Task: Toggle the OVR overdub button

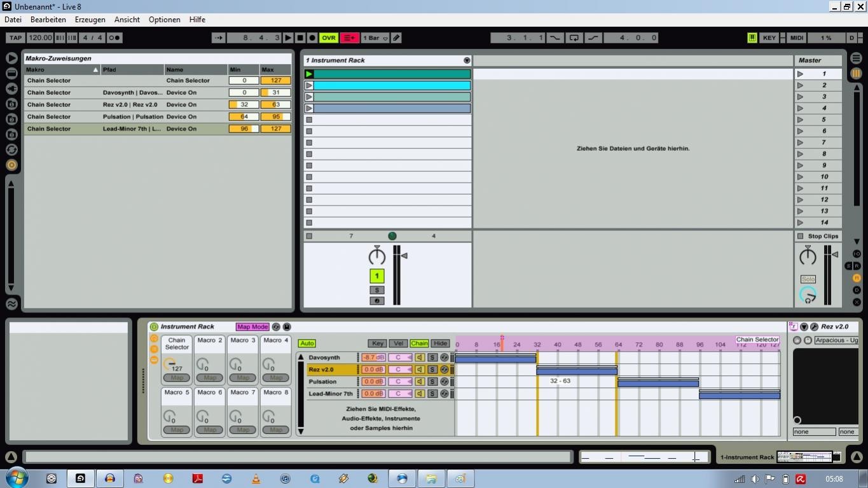Action: pos(329,38)
